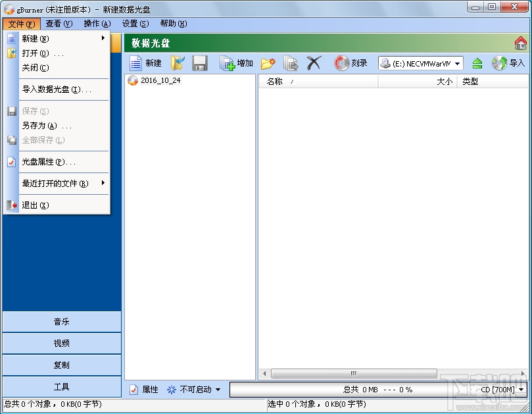
Task: Switch to the 音乐 section in the sidebar
Action: 61,321
